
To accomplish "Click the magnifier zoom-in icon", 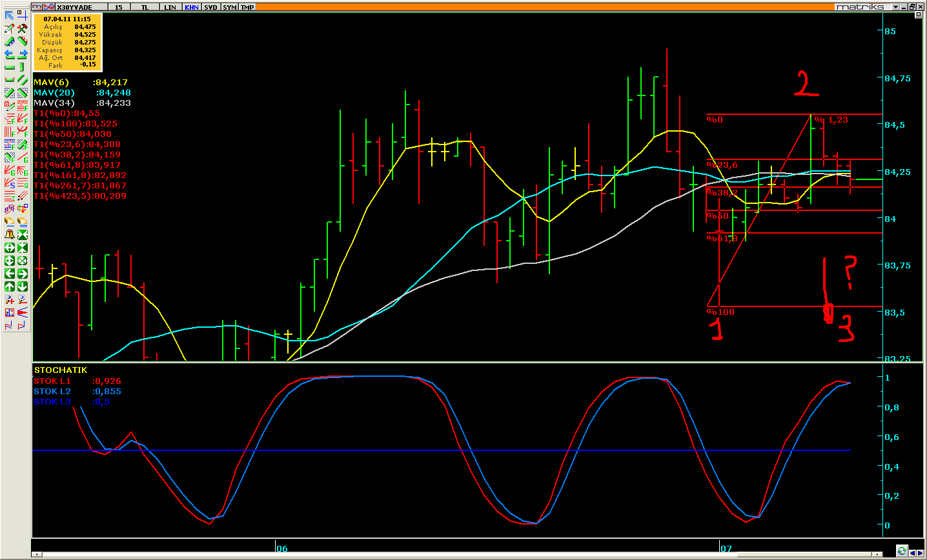I will click(x=10, y=299).
